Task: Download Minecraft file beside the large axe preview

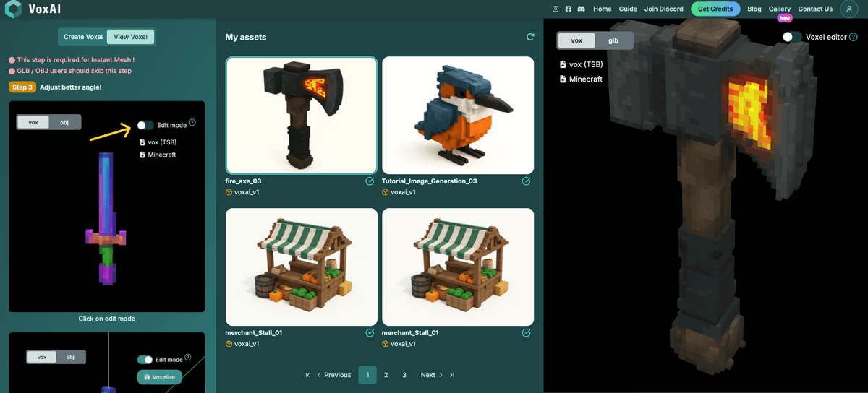Action: click(584, 79)
